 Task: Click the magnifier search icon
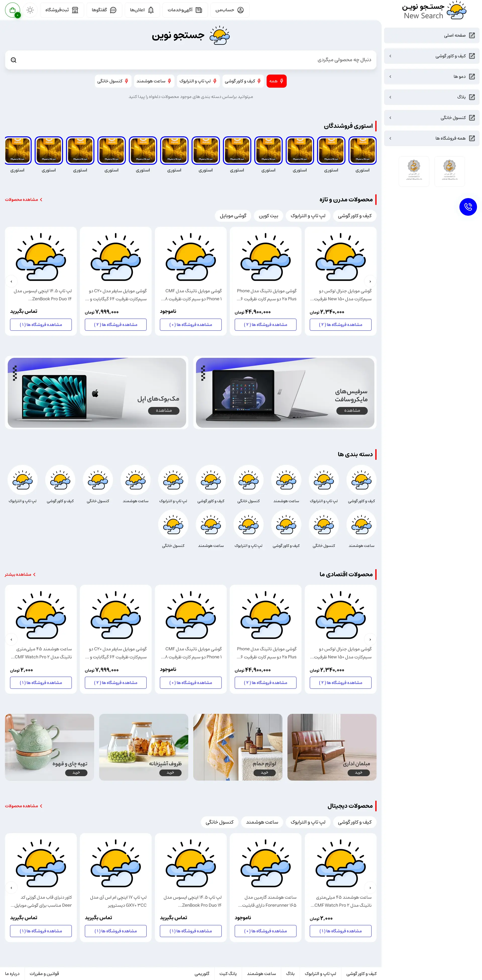coord(14,60)
